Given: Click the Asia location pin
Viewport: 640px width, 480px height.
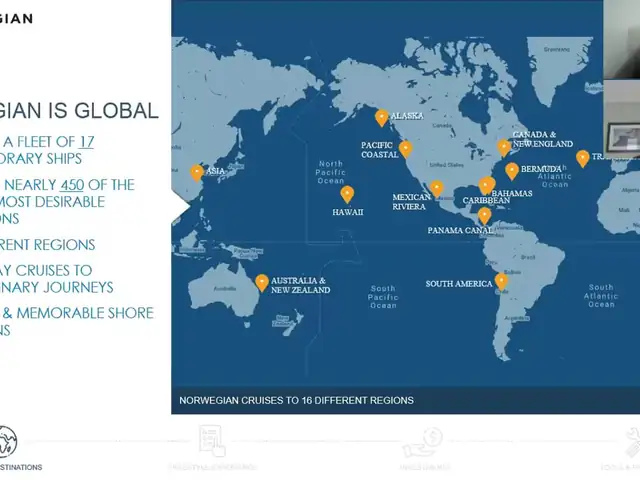Looking at the screenshot, I should point(197,173).
